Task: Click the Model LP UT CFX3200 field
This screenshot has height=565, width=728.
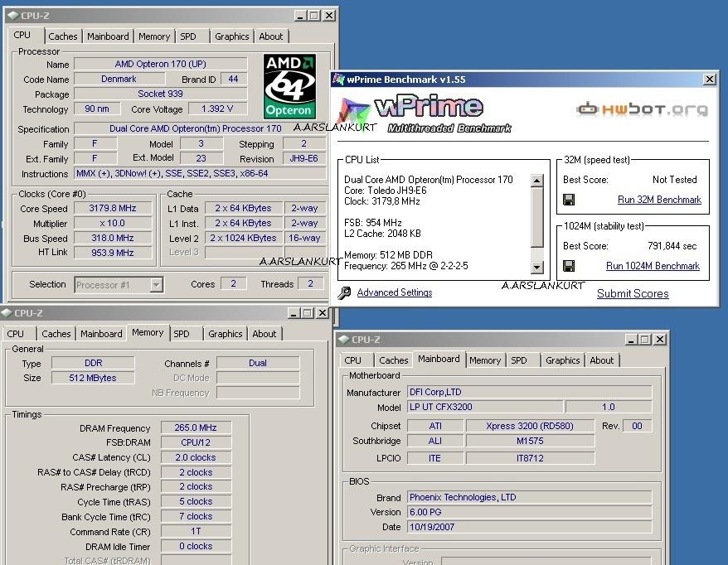Action: click(x=485, y=407)
